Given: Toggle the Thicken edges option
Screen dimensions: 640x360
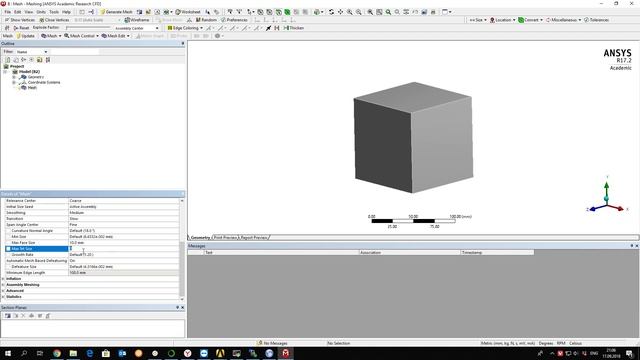Looking at the screenshot, I should pos(294,28).
